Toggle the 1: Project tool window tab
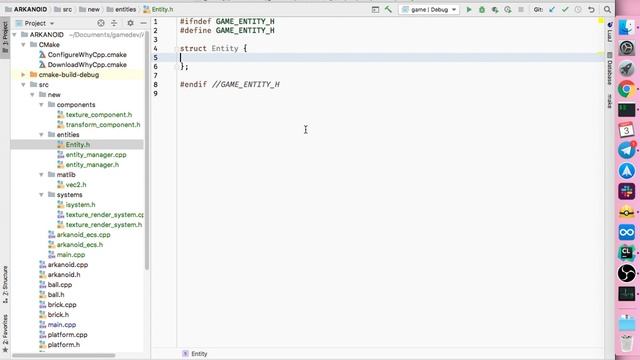 [5, 38]
